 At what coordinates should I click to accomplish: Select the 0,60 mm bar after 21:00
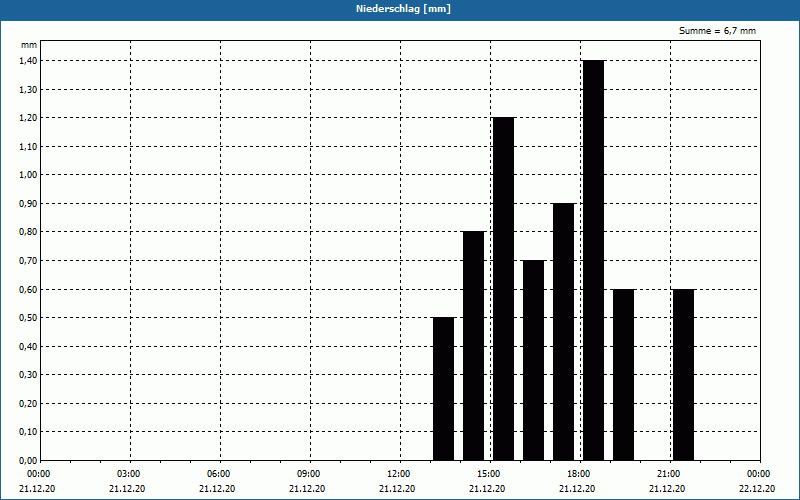(x=684, y=374)
